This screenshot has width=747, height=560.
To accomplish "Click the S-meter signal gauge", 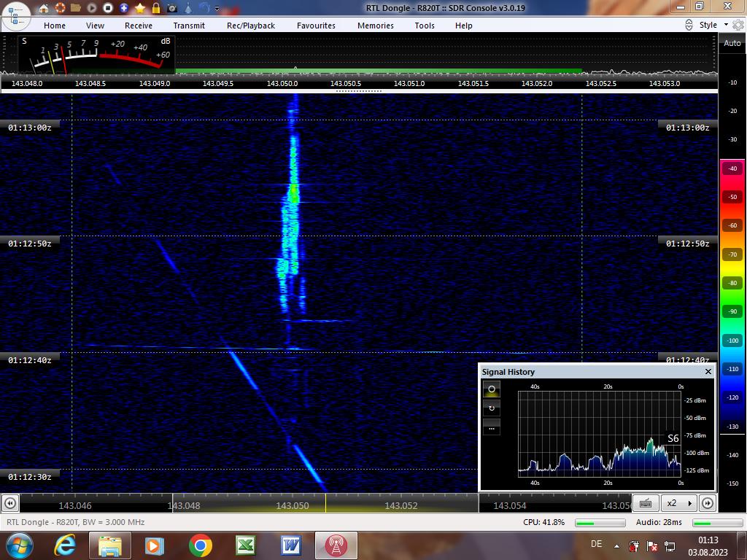I will (x=96, y=55).
